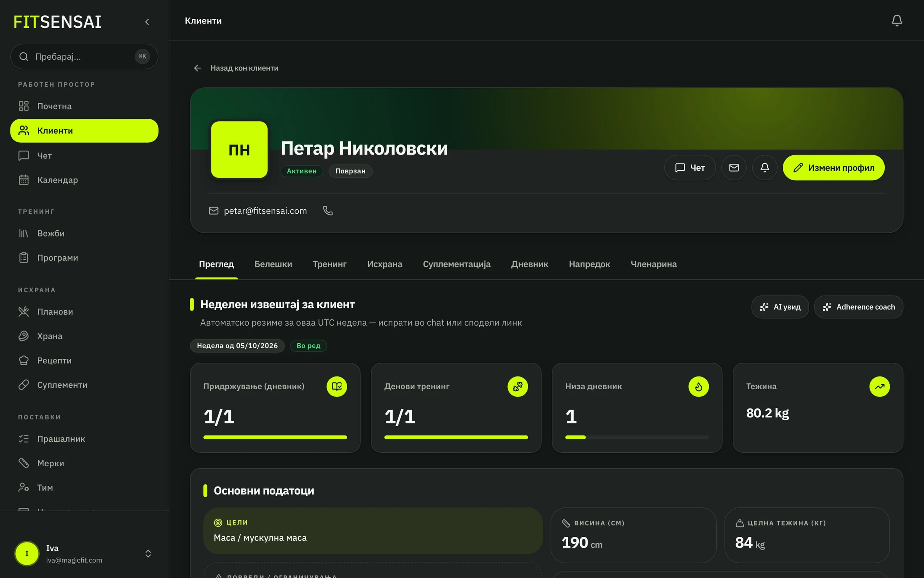Open the Прашалник settings

coord(84,439)
